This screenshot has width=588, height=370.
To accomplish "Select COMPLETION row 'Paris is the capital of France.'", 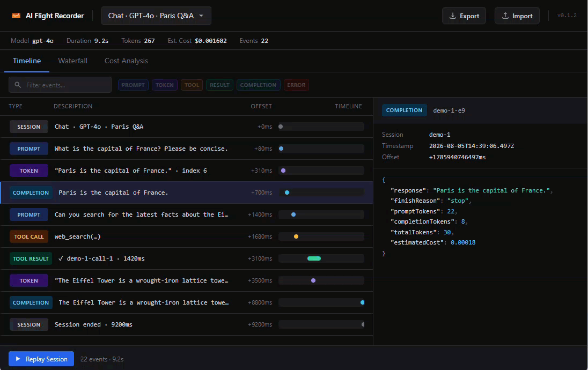I will click(x=186, y=193).
